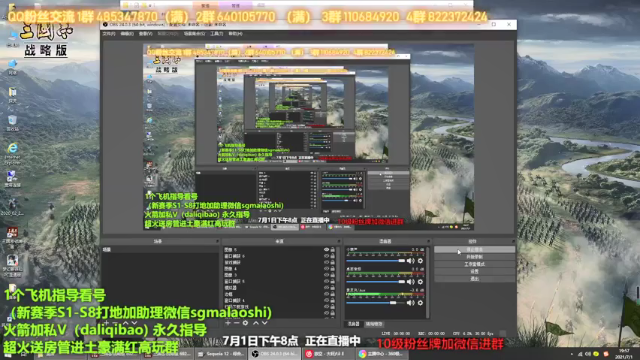Open the 文件(F) menu in OBS

click(109, 34)
